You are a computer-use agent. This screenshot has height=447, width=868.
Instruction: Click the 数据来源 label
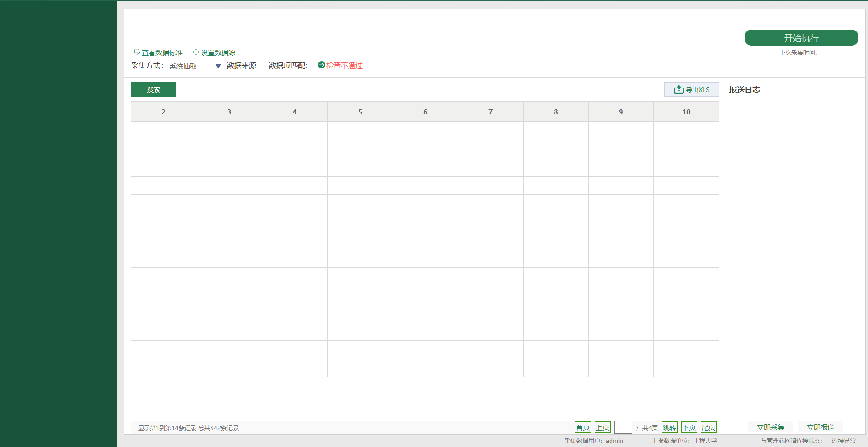coord(242,66)
